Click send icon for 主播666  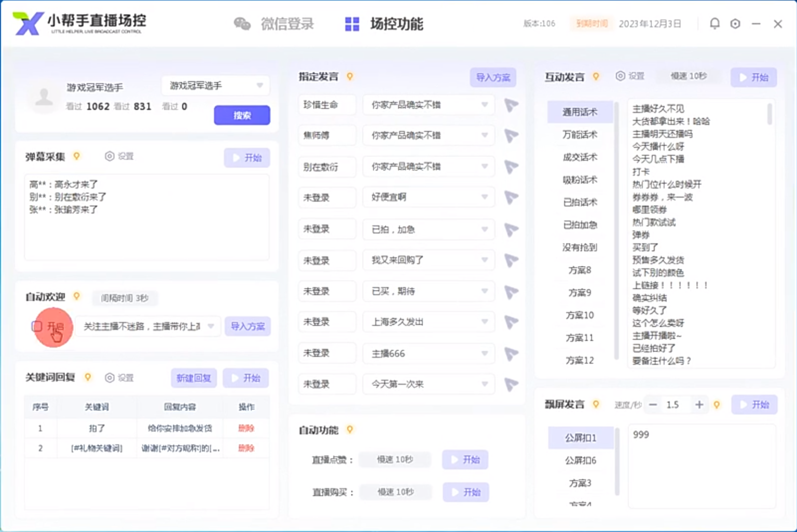click(x=511, y=354)
